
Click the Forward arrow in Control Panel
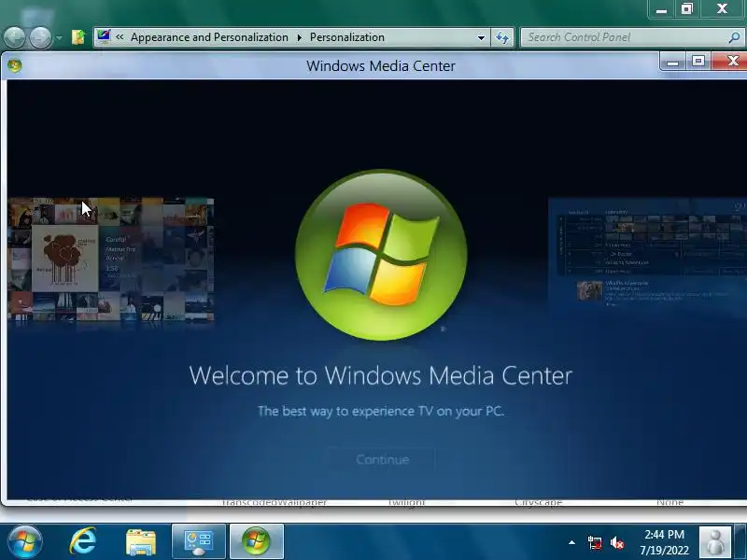coord(41,37)
